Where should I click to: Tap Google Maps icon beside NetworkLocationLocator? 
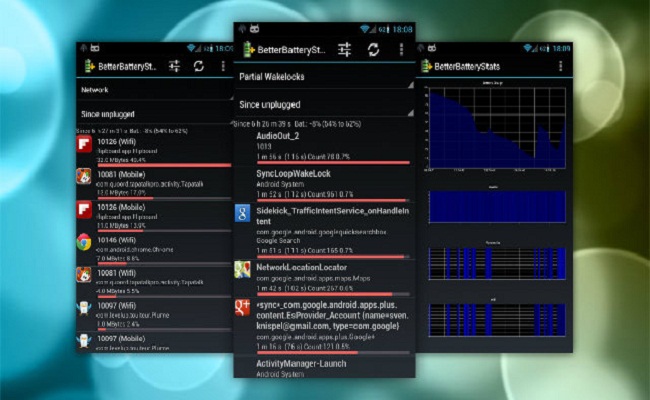243,269
